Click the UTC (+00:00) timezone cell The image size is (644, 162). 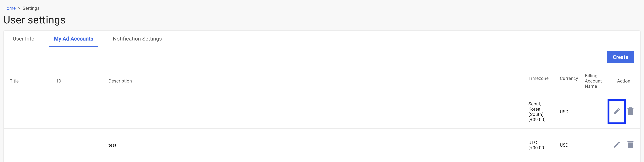pos(537,145)
